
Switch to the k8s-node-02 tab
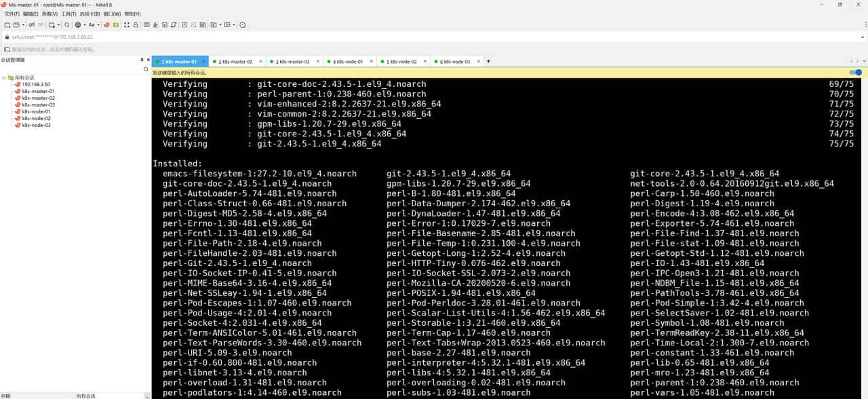(403, 61)
